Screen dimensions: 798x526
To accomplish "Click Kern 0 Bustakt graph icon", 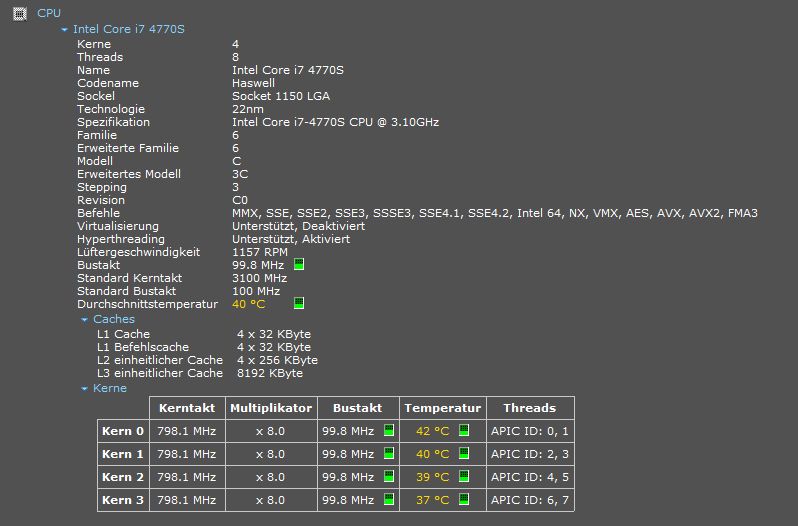I will coord(389,430).
